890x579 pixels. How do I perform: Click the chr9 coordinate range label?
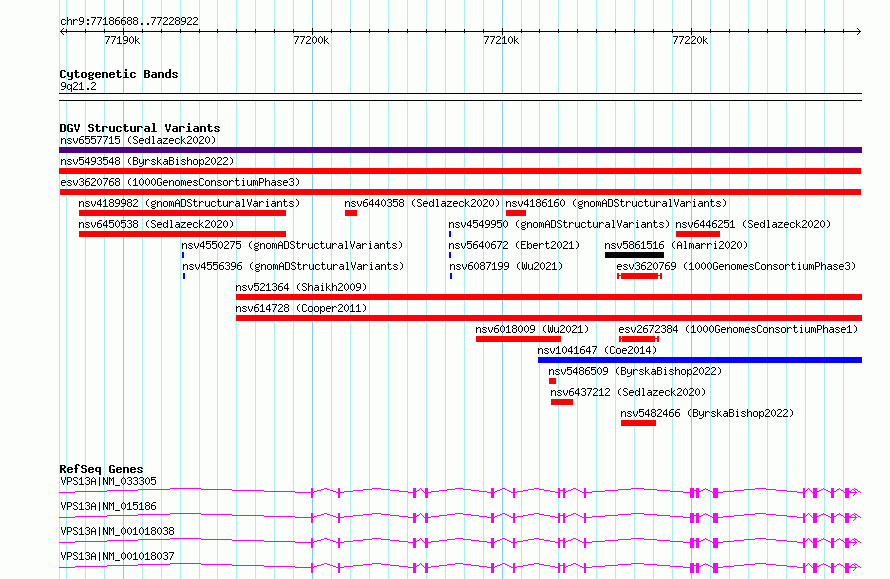(x=129, y=20)
